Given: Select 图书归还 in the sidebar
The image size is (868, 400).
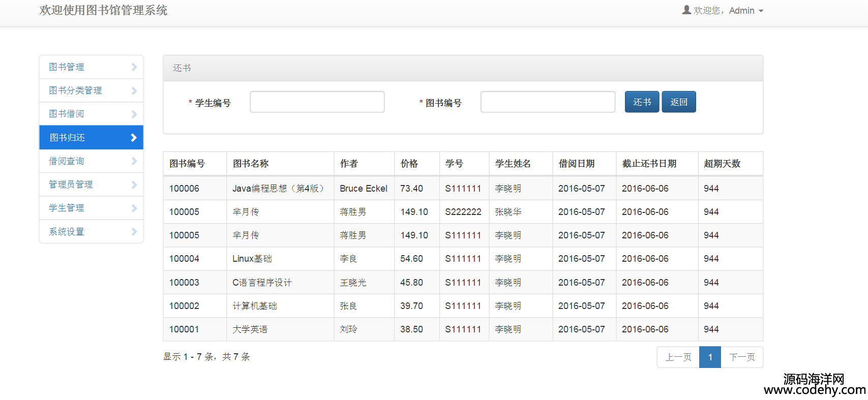Looking at the screenshot, I should point(67,138).
